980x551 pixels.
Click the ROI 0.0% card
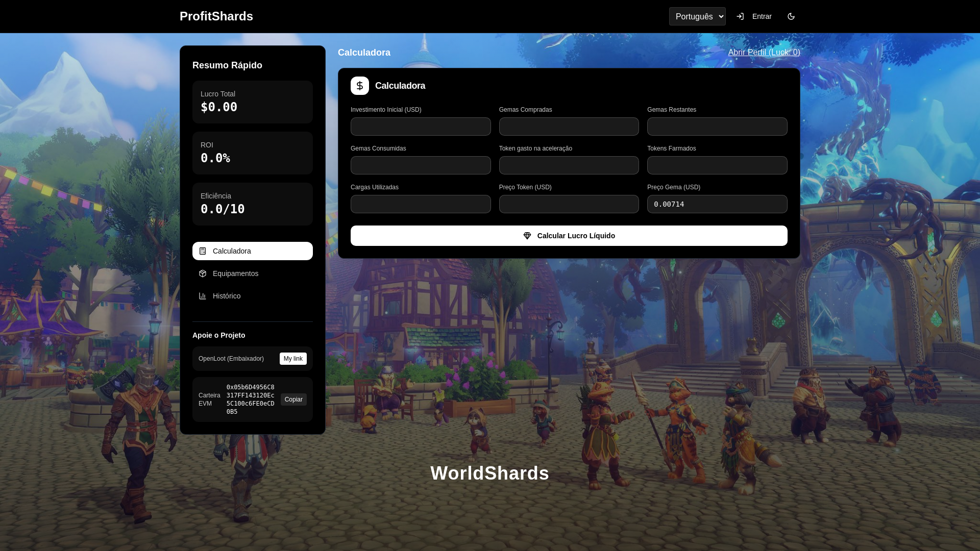tap(253, 153)
